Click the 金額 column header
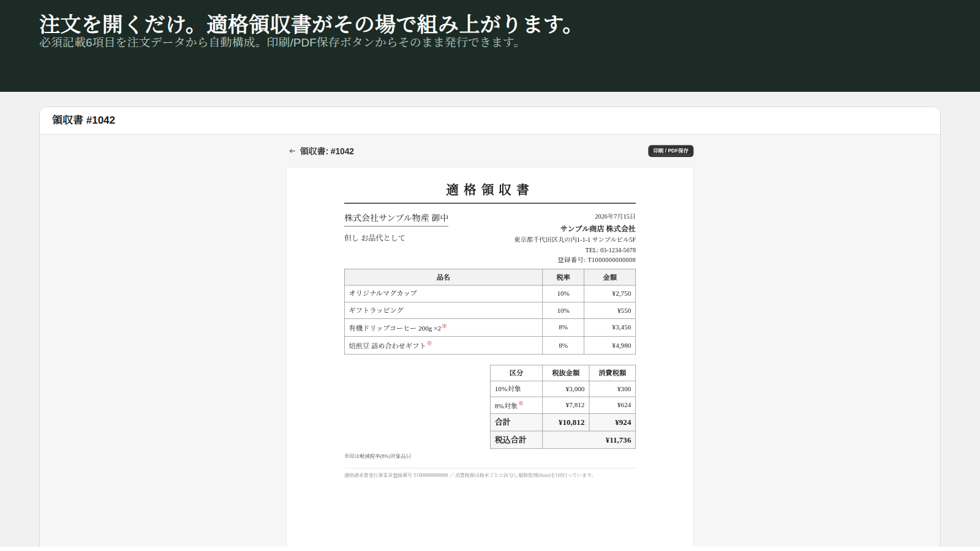980x551 pixels. click(x=610, y=277)
